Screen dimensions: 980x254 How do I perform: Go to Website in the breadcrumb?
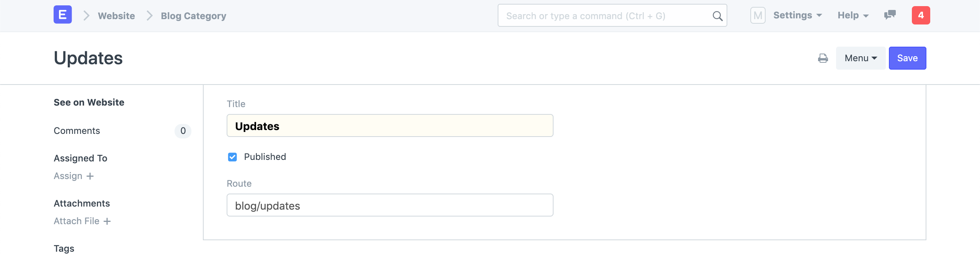(x=116, y=16)
